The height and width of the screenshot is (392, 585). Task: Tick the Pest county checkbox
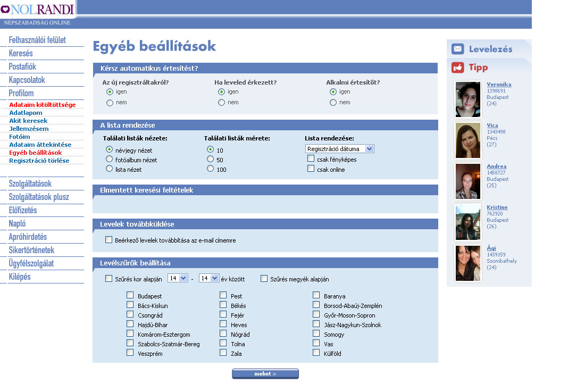click(223, 295)
